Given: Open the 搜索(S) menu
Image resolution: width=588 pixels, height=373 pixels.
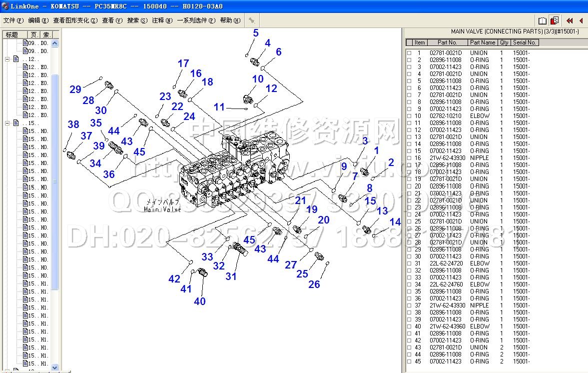Looking at the screenshot, I should (137, 20).
